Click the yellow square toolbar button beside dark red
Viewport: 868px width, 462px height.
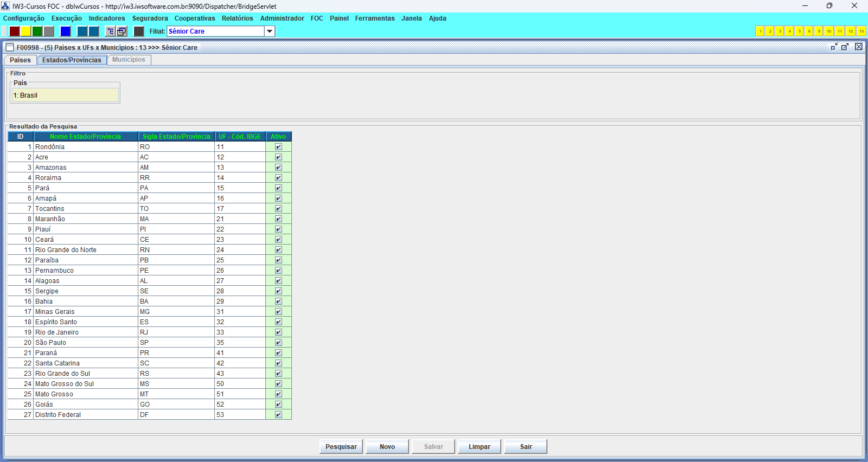(26, 31)
